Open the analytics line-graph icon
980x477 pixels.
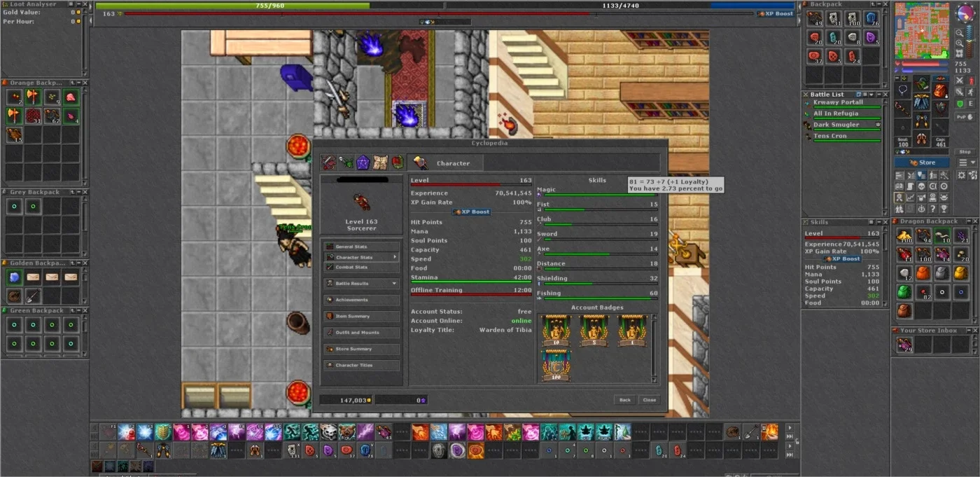pyautogui.click(x=910, y=198)
